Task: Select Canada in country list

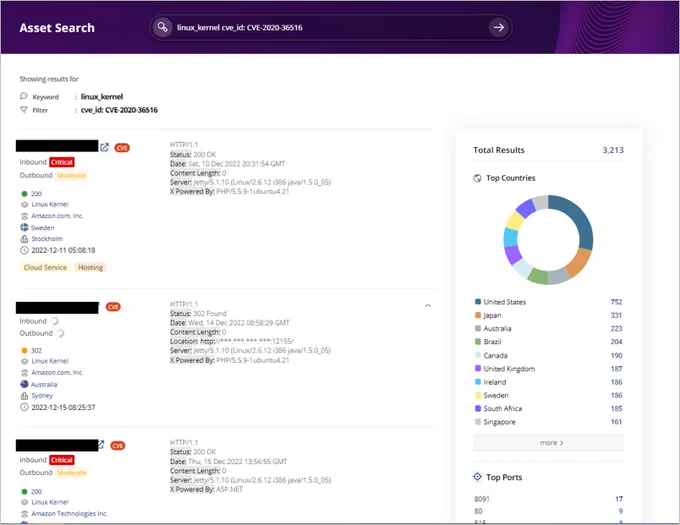Action: coord(496,355)
